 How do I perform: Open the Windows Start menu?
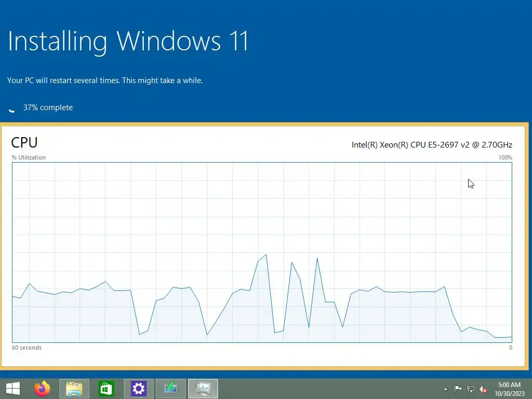click(13, 389)
